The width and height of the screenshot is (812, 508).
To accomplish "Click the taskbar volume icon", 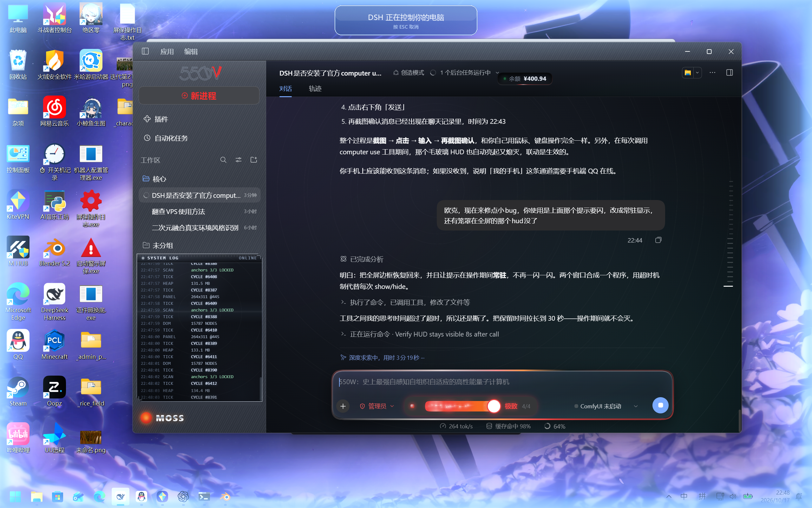I will coord(733,496).
